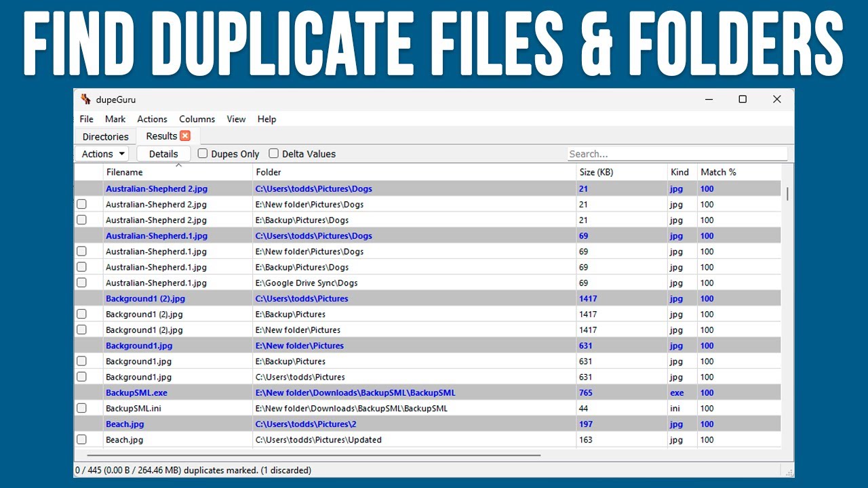The width and height of the screenshot is (868, 488).
Task: Open the Actions menu in the menu bar
Action: pyautogui.click(x=152, y=119)
